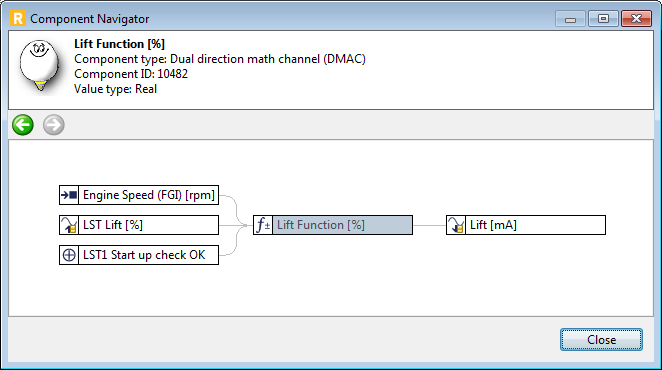Image resolution: width=662 pixels, height=370 pixels.
Task: Click the light bulb mascot image
Action: point(39,65)
